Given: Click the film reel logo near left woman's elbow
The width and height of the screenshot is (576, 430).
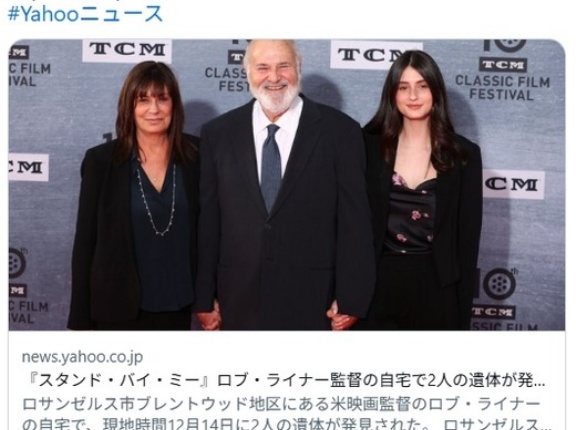Looking at the screenshot, I should click(x=18, y=263).
